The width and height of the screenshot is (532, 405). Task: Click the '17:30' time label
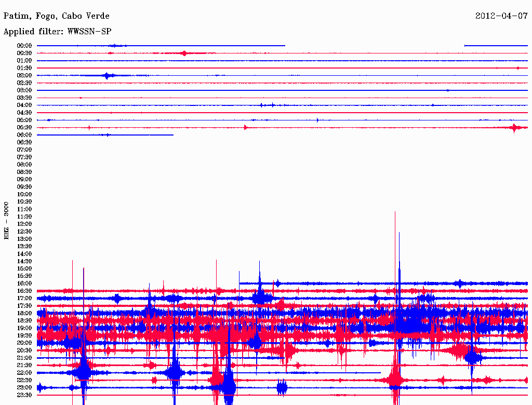click(x=24, y=306)
